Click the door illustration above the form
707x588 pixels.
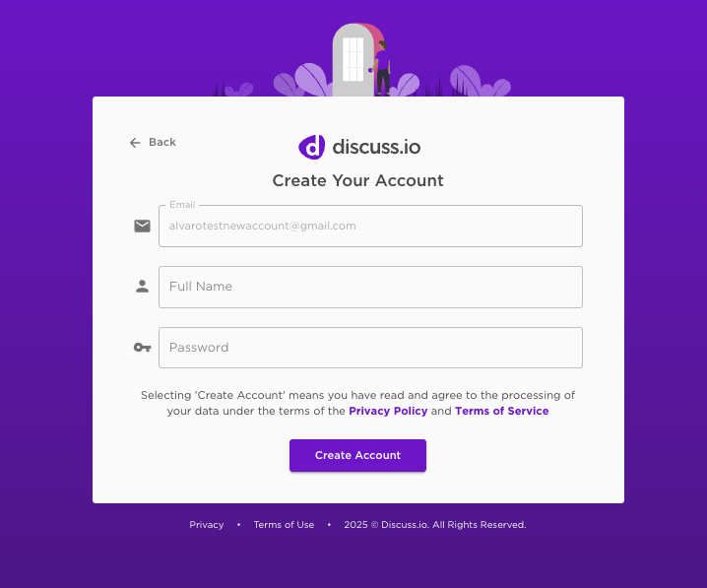tap(353, 59)
